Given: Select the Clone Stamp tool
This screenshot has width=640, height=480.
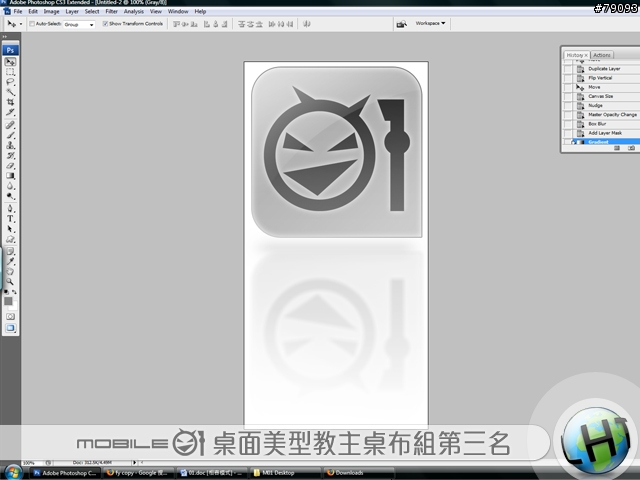Looking at the screenshot, I should pyautogui.click(x=10, y=145).
